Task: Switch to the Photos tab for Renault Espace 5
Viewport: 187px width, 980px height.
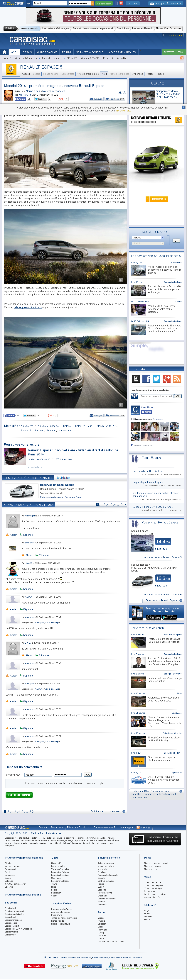Action: click(150, 74)
